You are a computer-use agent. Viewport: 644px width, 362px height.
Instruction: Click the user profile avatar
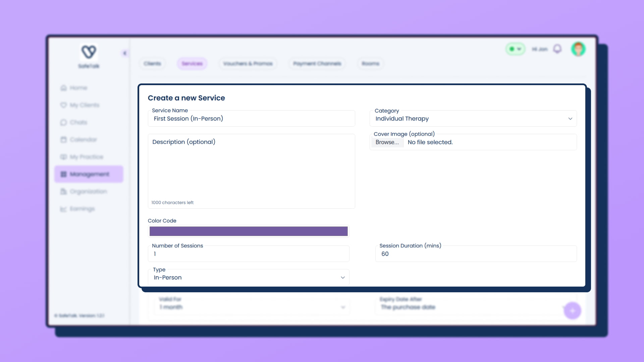(578, 49)
